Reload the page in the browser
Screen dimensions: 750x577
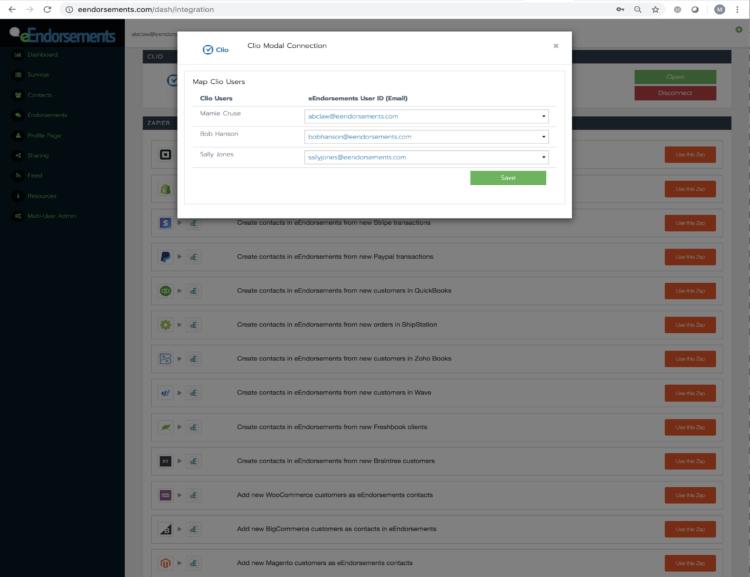47,10
